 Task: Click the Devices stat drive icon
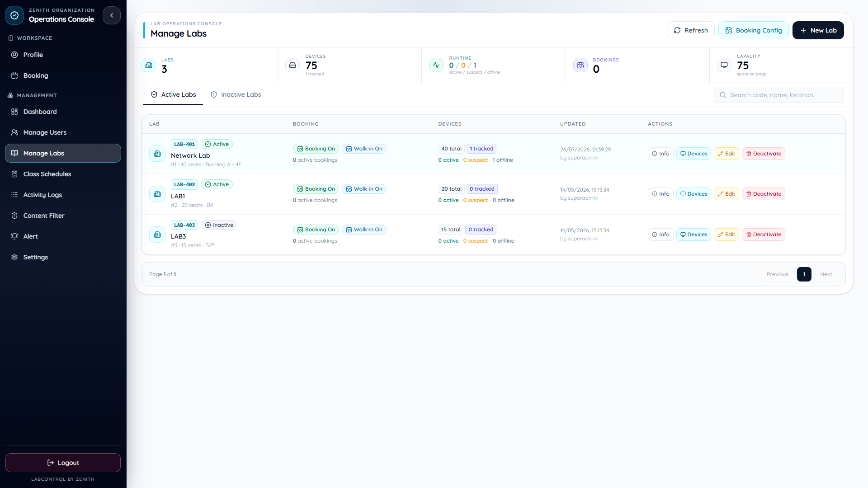[292, 65]
